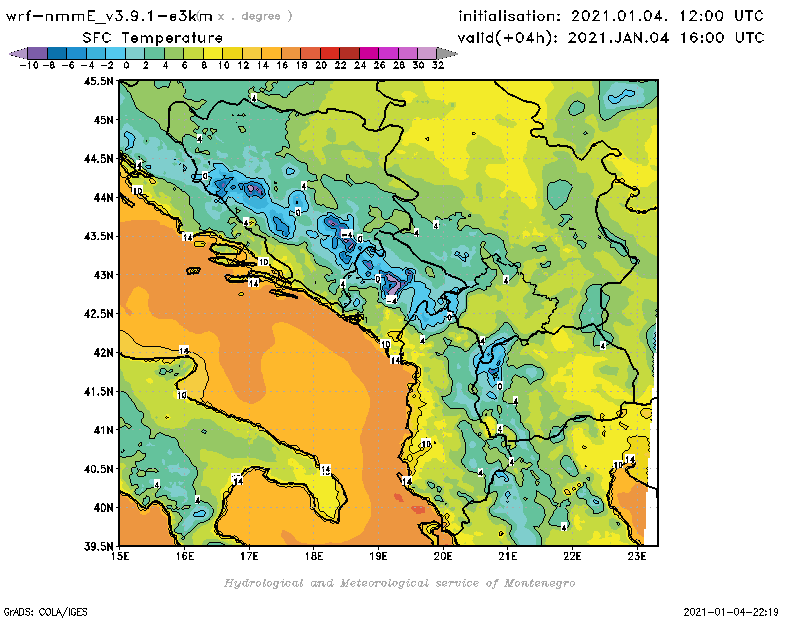Select the -4 to -2 colorbar segment

point(96,53)
